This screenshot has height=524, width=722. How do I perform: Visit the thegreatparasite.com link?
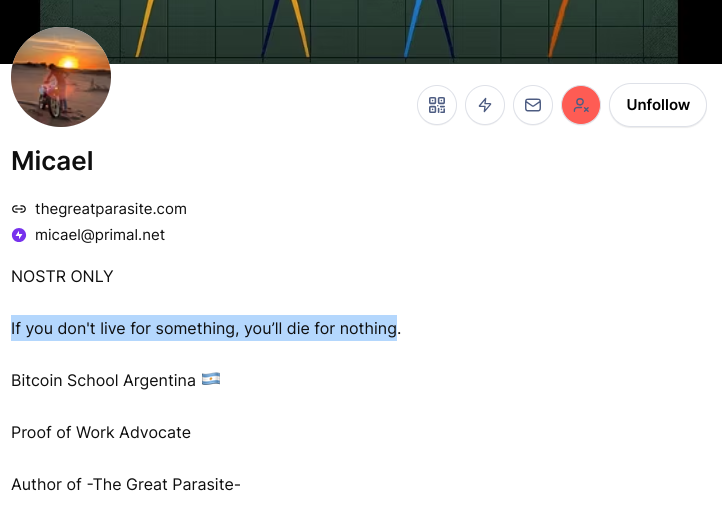(x=111, y=209)
